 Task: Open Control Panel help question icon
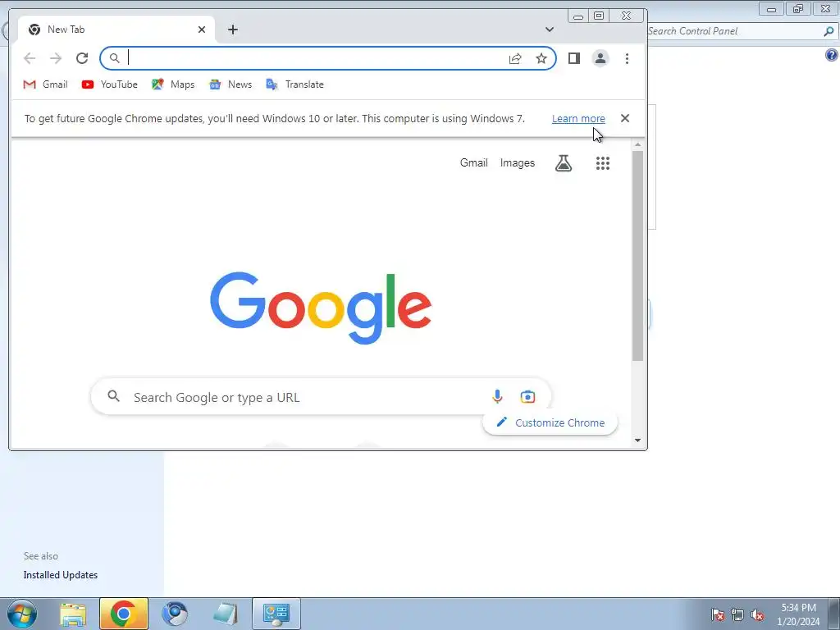832,55
